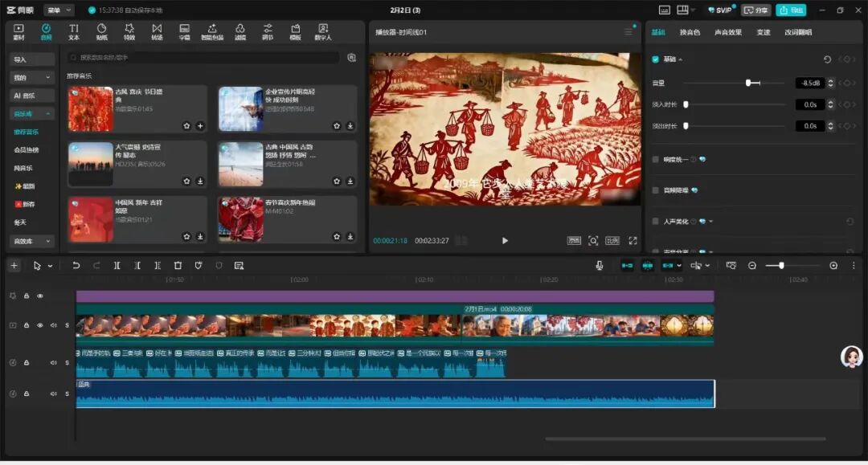Open the 菜单 dropdown menu
Viewport: 868px width, 465px height.
click(x=58, y=10)
